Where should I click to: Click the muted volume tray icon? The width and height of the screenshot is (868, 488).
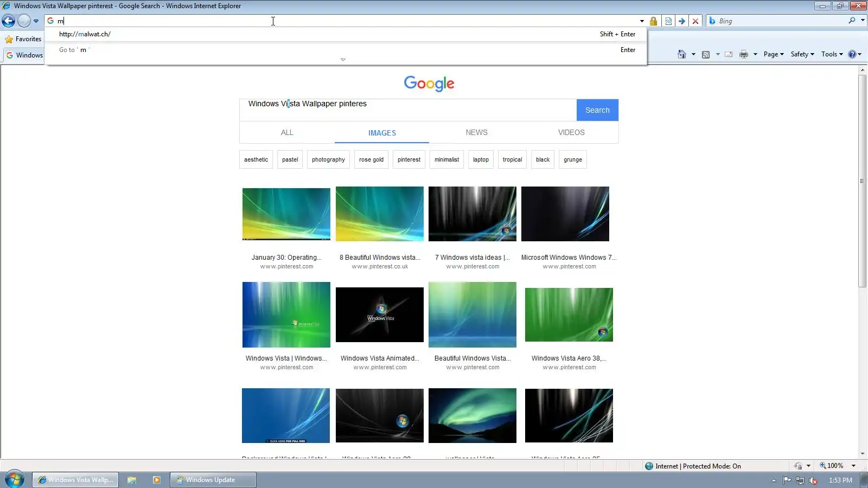[813, 480]
